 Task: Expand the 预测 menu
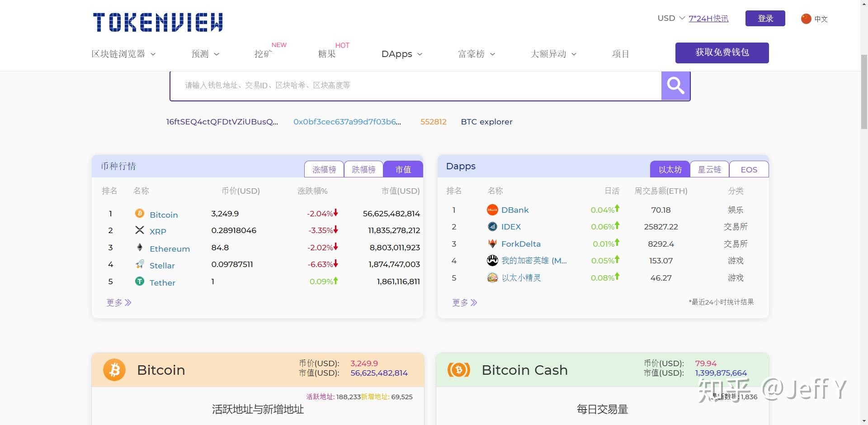click(x=205, y=54)
